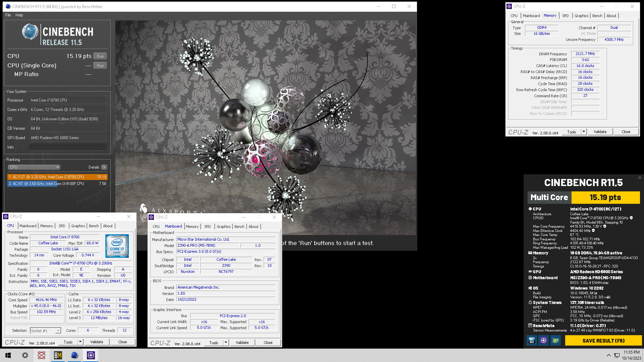Run the CPU Single Core benchmark

[100, 66]
